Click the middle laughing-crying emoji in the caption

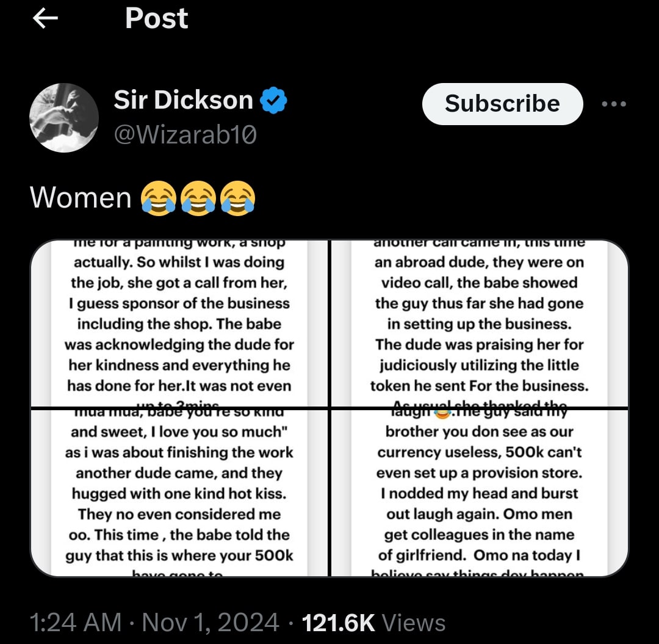(x=198, y=198)
